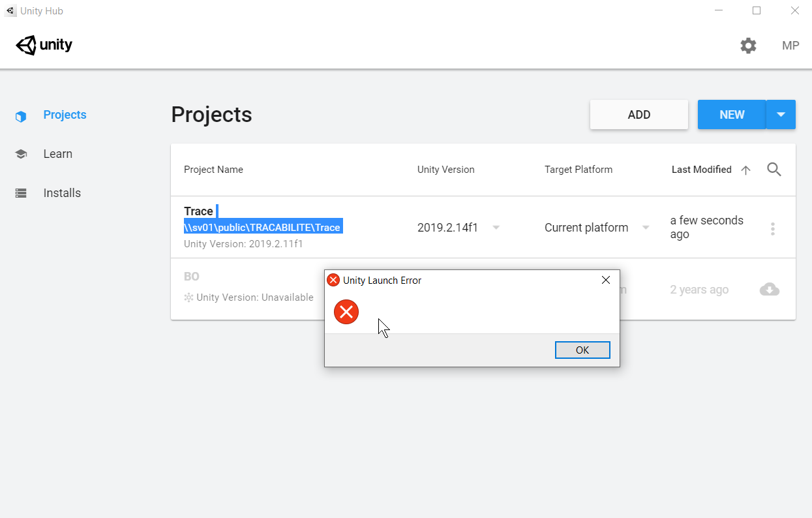Open the Learn sidebar tab

coord(57,154)
